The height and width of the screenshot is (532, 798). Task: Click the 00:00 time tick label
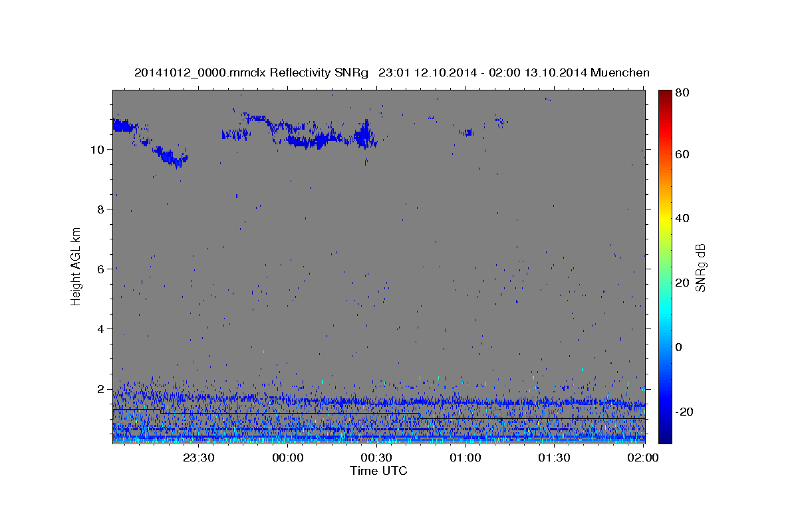click(287, 458)
